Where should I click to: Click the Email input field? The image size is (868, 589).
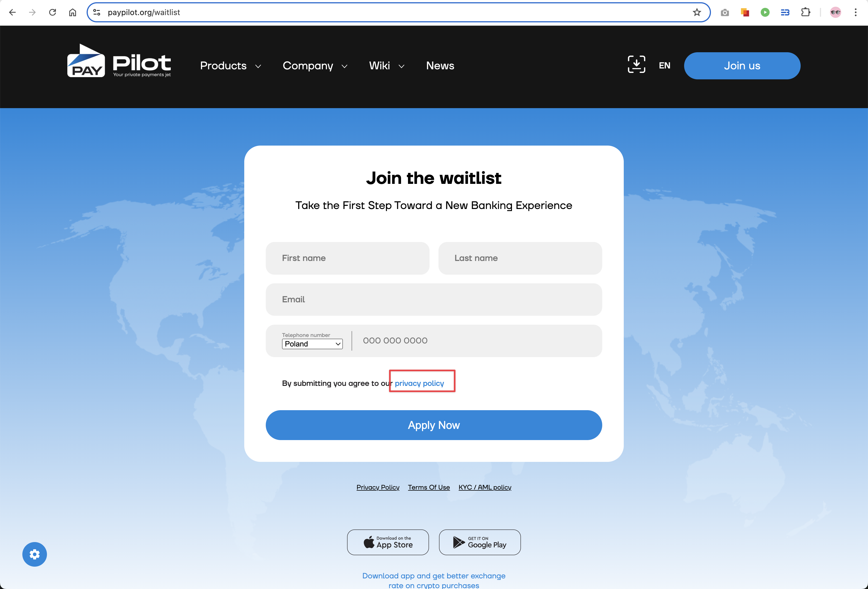(434, 300)
